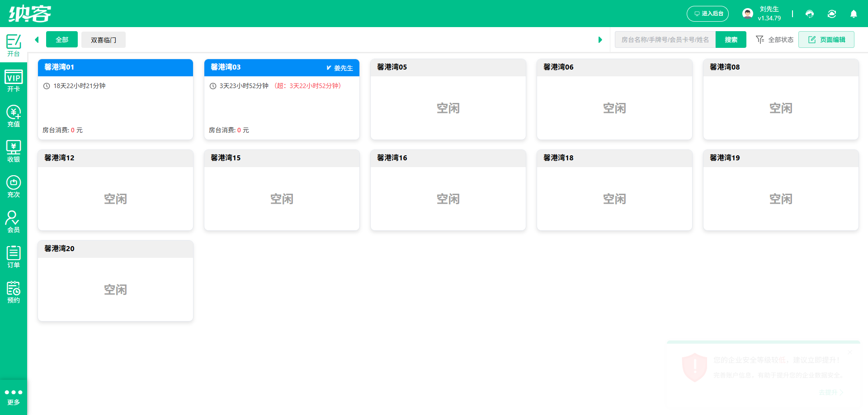Select idle room 馨港湾15
Screen dimensions: 868x415
[x=282, y=190]
